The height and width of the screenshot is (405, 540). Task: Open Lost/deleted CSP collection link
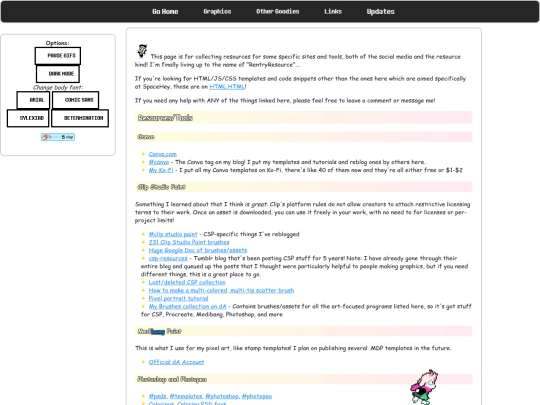tap(187, 282)
